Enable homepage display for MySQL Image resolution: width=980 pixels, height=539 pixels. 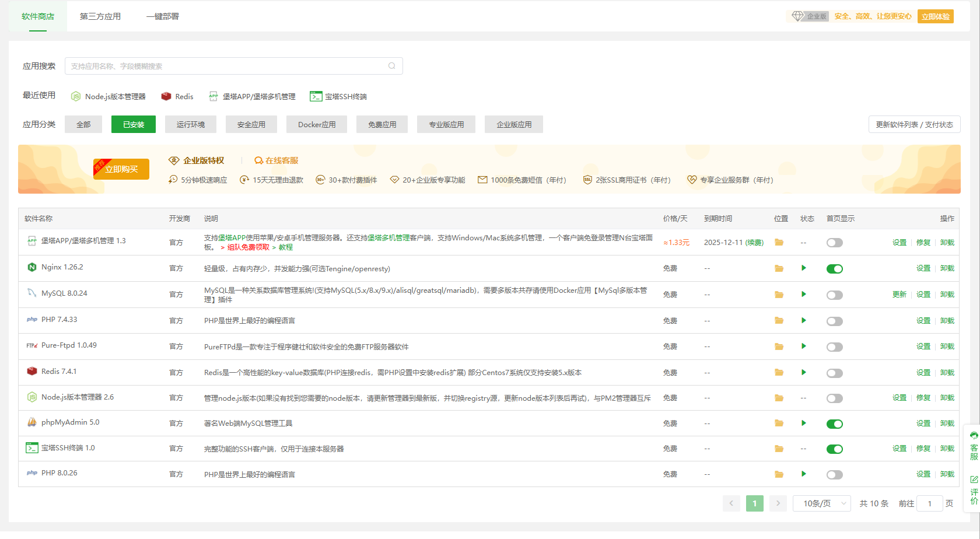pyautogui.click(x=835, y=295)
